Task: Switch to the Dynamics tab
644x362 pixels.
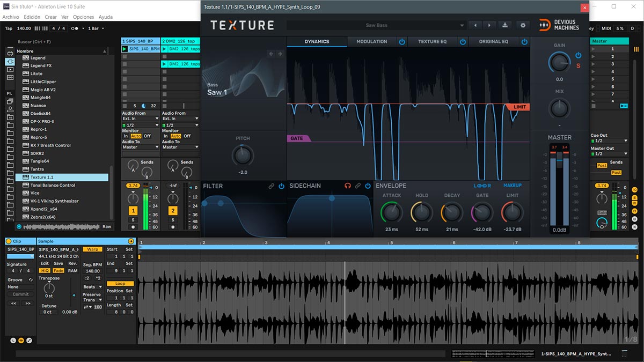Action: (x=317, y=41)
